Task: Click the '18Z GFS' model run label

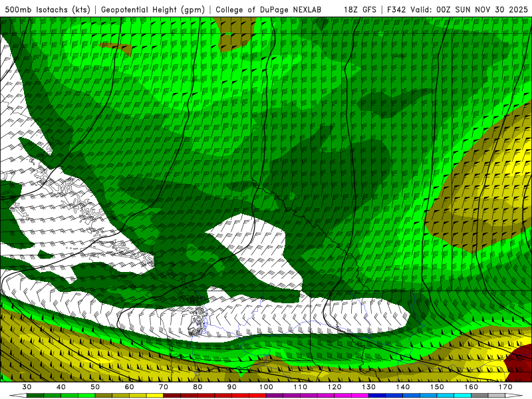Action: [x=360, y=9]
